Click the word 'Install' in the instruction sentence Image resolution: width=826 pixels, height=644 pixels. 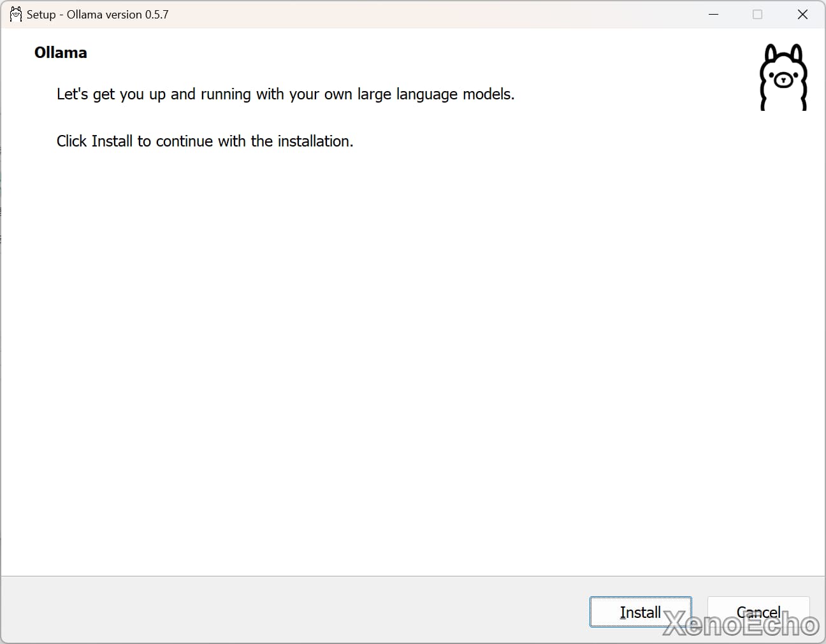112,141
